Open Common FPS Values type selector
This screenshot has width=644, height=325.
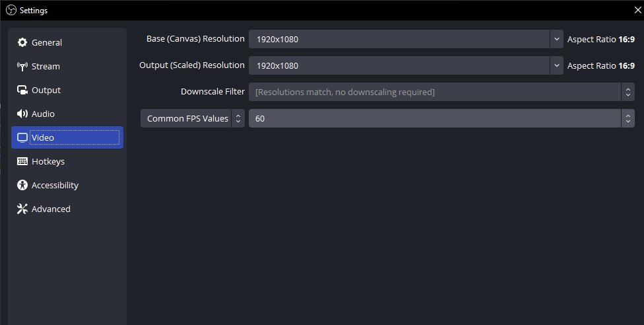pyautogui.click(x=193, y=118)
